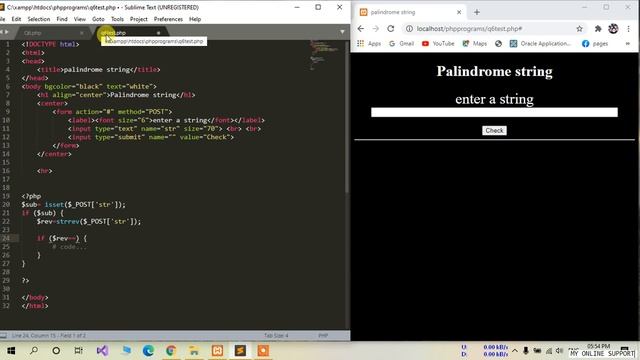This screenshot has width=640, height=360.
Task: Click the Chrome address bar URL
Action: pyautogui.click(x=469, y=29)
